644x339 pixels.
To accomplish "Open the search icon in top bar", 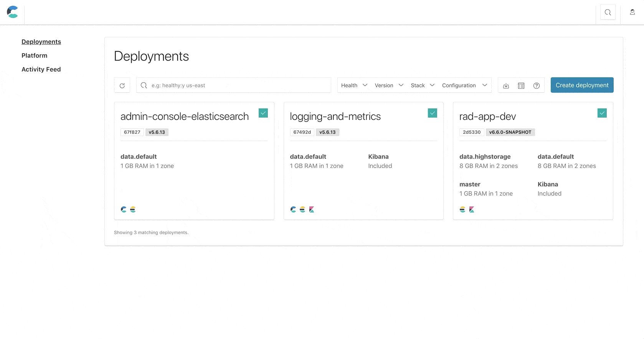I will coord(608,12).
